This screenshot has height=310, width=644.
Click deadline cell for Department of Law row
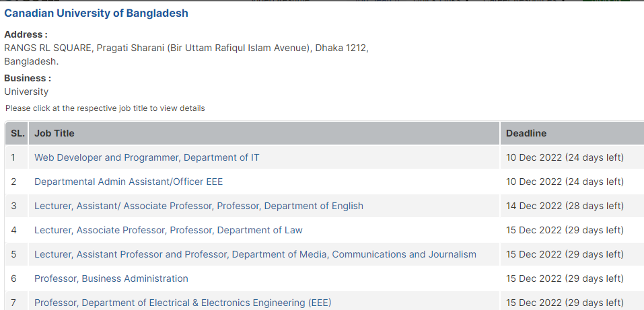pyautogui.click(x=565, y=230)
